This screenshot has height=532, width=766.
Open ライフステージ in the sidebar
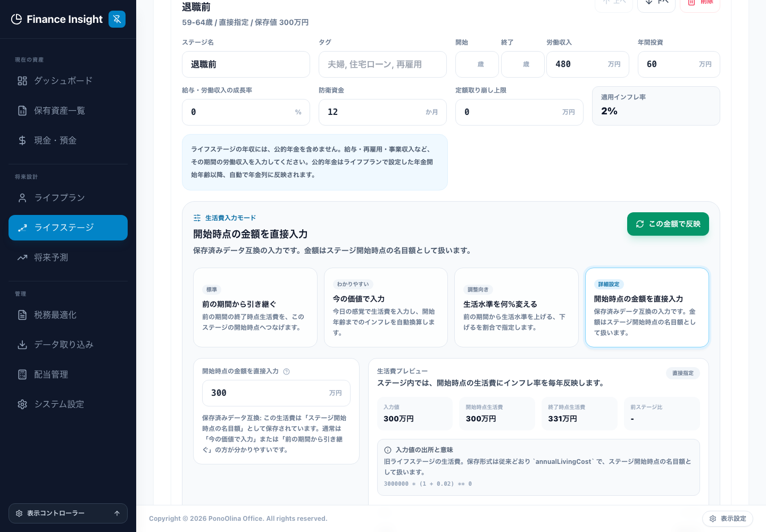pos(68,228)
